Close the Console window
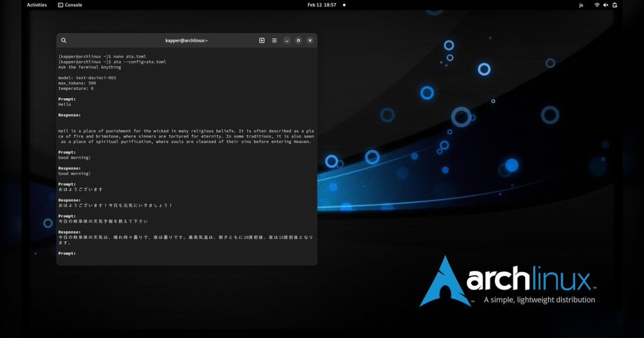The image size is (644, 338). point(310,40)
